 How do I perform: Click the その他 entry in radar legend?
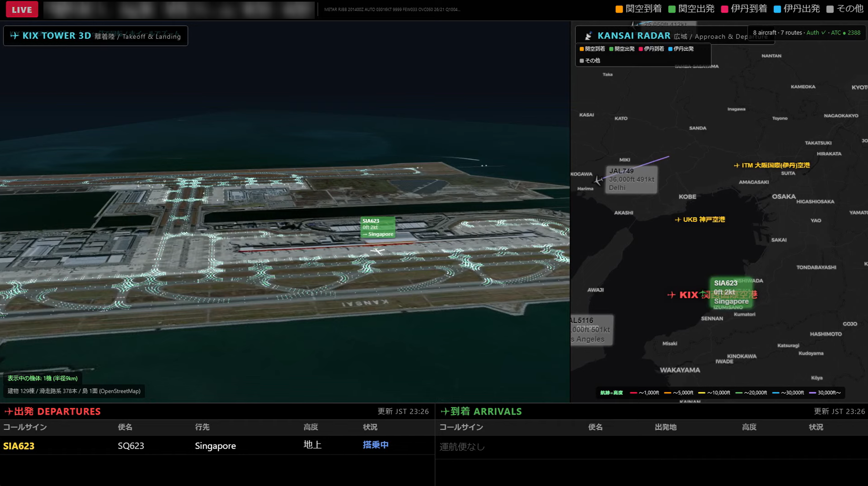point(590,60)
